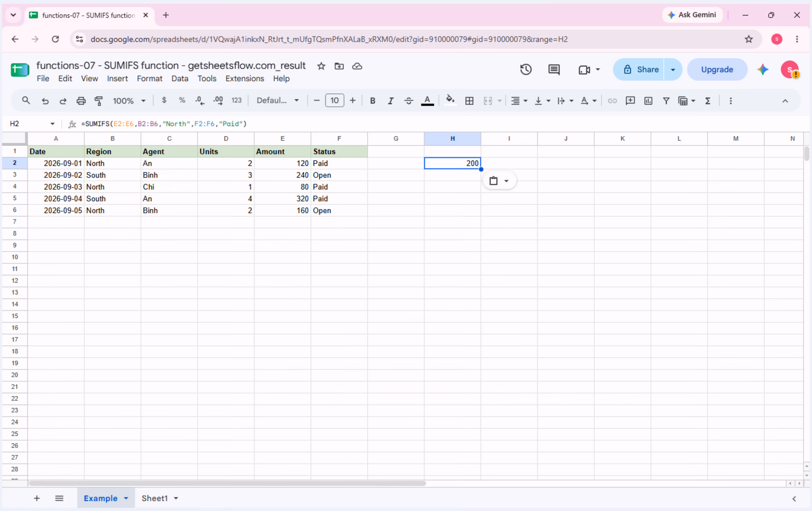Activate the paint format tool
Viewport: 812px width, 511px height.
(99, 101)
